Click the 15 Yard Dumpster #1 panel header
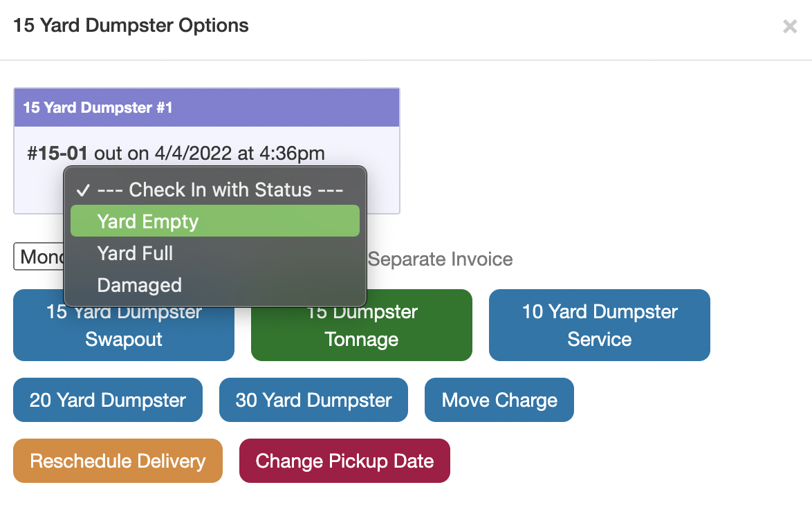The image size is (812, 505). click(206, 107)
